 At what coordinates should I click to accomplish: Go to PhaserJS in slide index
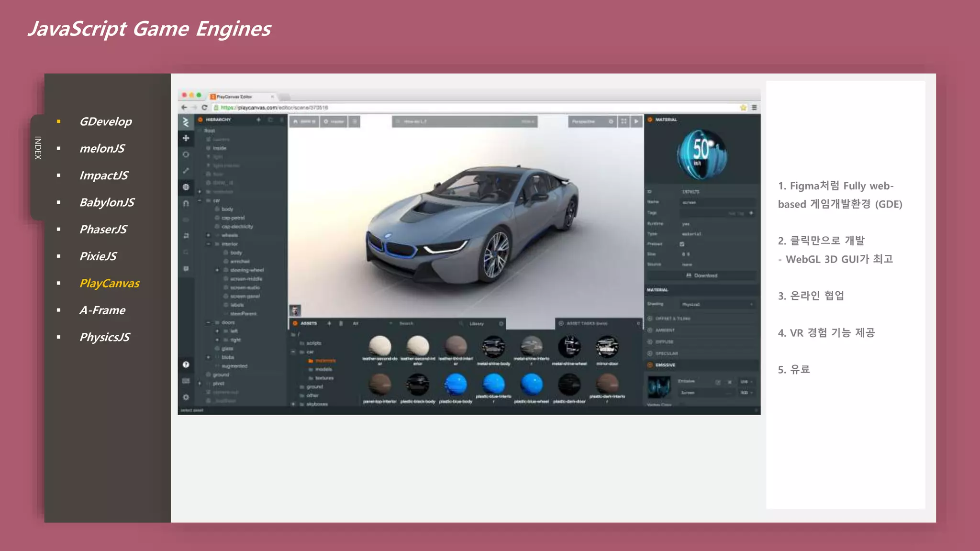click(103, 230)
